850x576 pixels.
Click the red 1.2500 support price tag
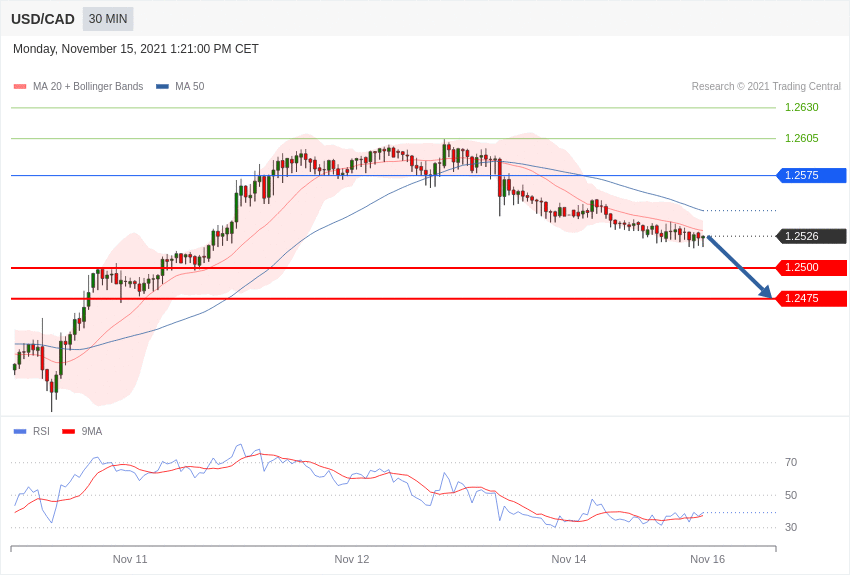[x=812, y=267]
